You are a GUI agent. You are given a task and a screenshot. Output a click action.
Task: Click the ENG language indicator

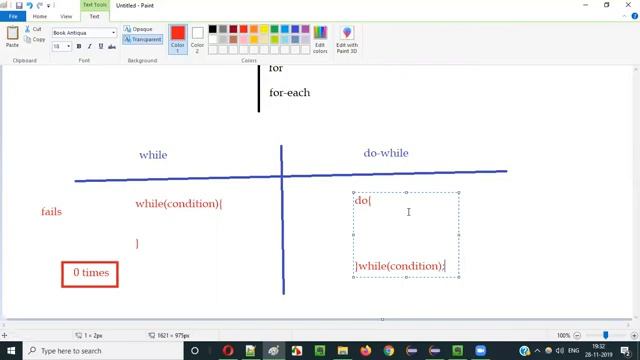click(573, 351)
